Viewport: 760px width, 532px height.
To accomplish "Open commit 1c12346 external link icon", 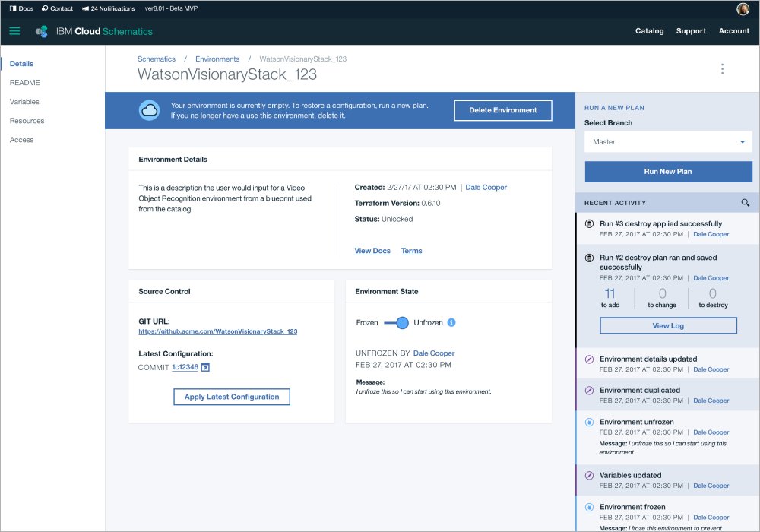I will (x=205, y=368).
